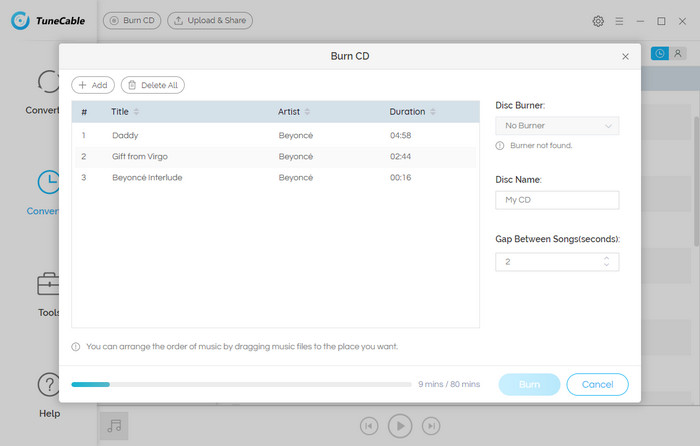Increase gap between songs with up arrow
The width and height of the screenshot is (700, 446).
pos(606,258)
